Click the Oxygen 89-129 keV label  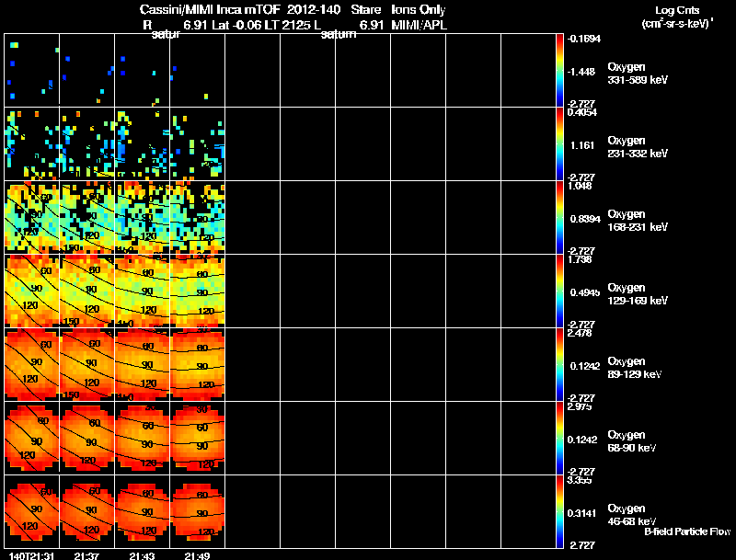tap(635, 368)
